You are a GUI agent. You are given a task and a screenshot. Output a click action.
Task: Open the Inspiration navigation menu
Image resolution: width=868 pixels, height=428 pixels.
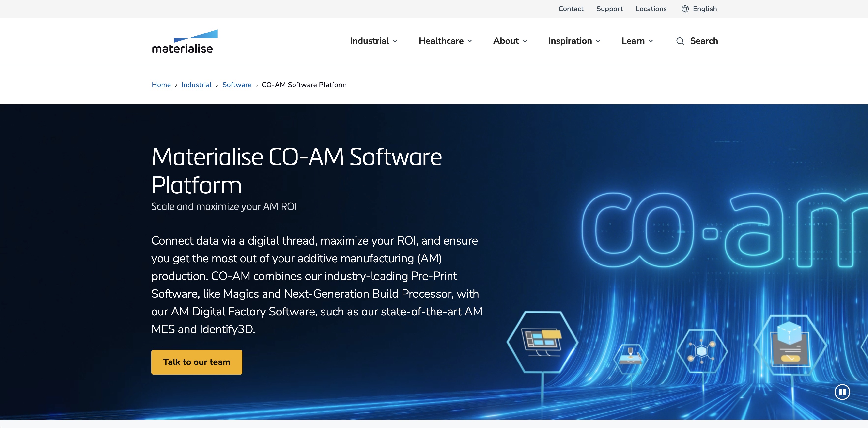pos(574,41)
